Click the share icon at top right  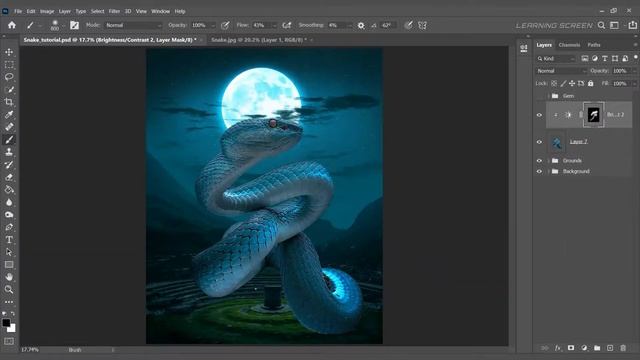coord(632,25)
